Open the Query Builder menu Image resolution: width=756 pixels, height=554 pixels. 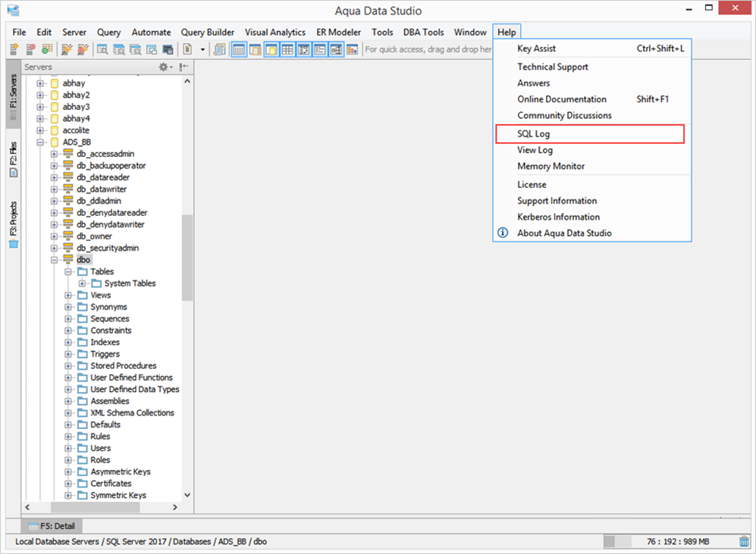207,33
